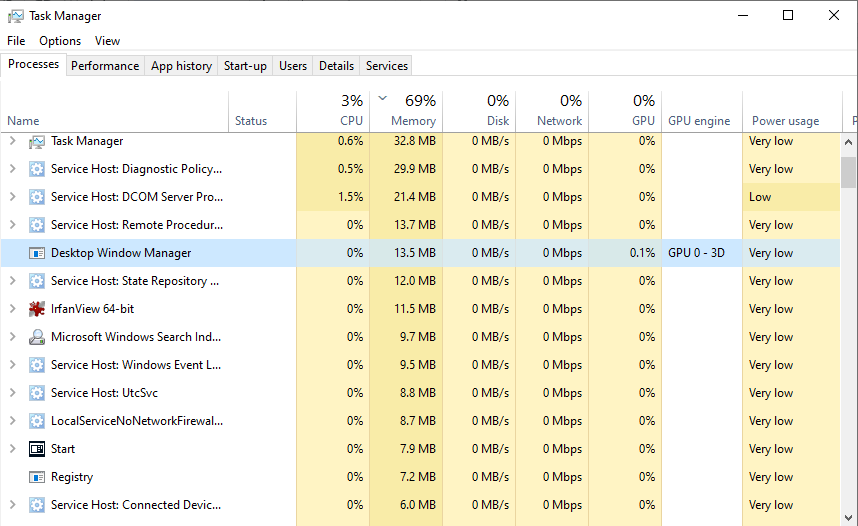Expand Service Host: Remote Procedure row

click(13, 224)
